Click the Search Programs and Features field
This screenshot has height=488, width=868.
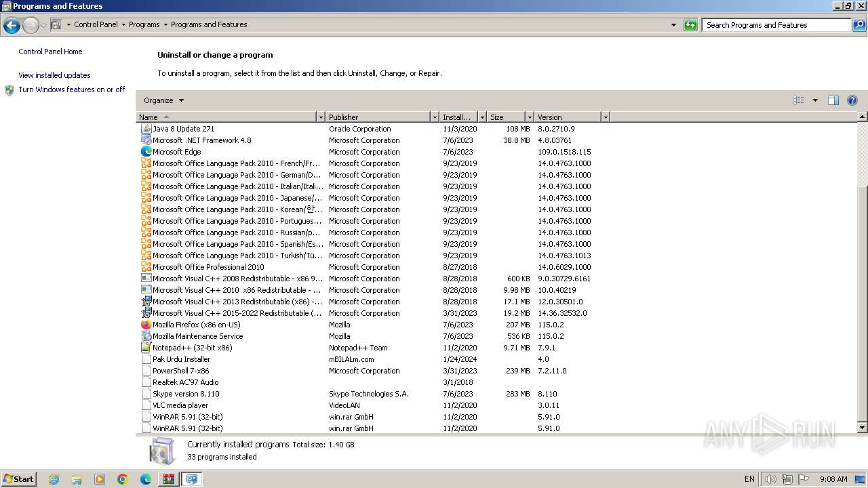776,25
